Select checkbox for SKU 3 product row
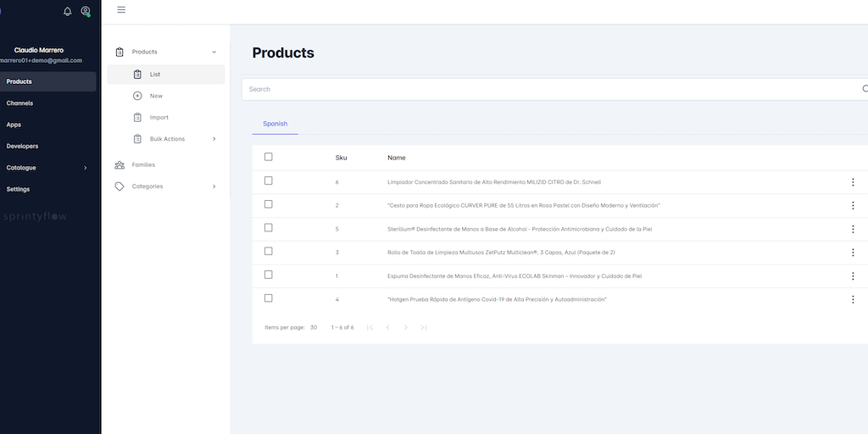This screenshot has width=868, height=434. point(269,252)
